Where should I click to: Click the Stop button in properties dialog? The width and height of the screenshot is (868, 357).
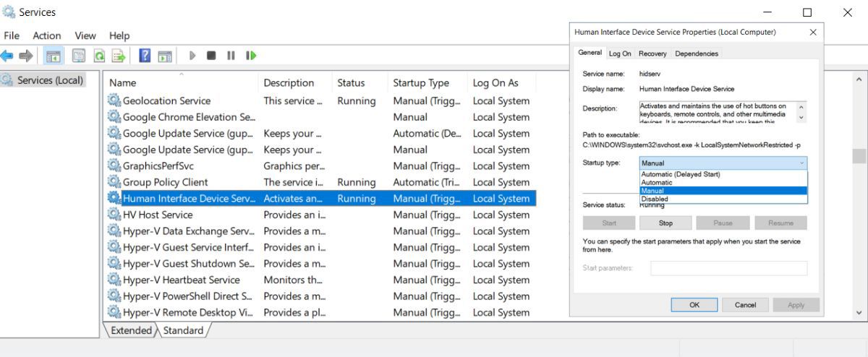click(665, 223)
